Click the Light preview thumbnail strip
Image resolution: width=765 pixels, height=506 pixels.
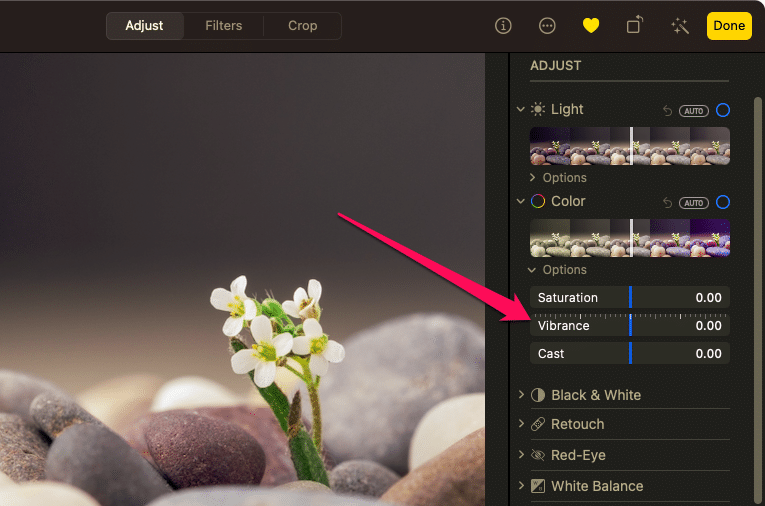tap(629, 146)
